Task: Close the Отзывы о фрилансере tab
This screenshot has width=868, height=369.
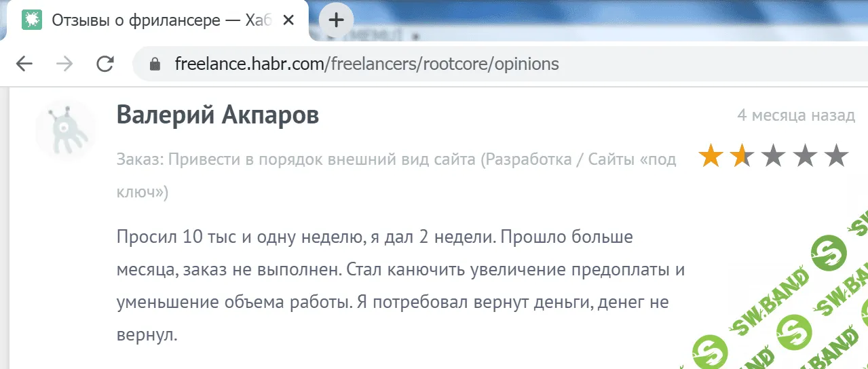Action: [288, 20]
